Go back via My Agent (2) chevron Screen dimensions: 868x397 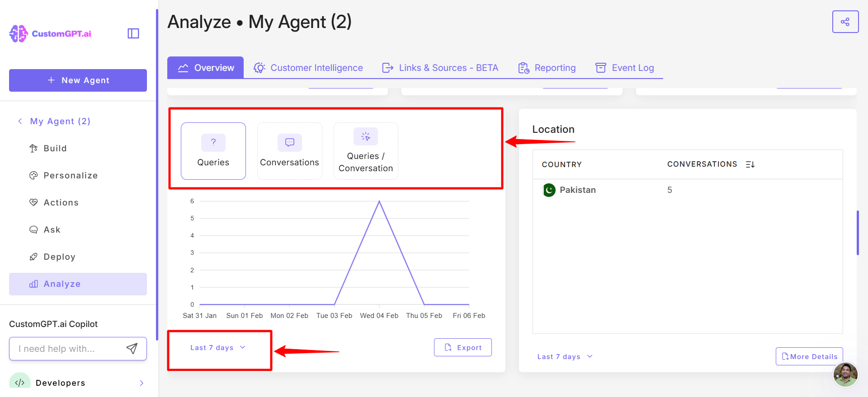click(x=20, y=121)
